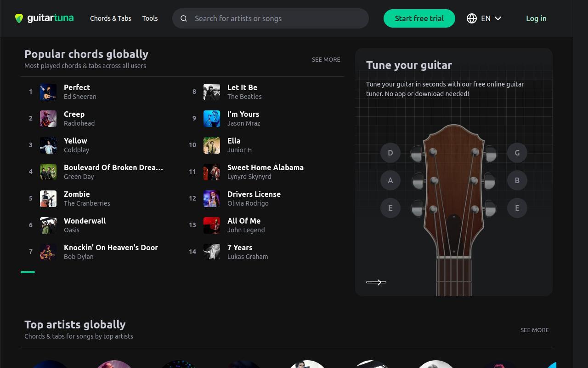This screenshot has height=368, width=588.
Task: Click the Start free trial button
Action: click(x=419, y=18)
